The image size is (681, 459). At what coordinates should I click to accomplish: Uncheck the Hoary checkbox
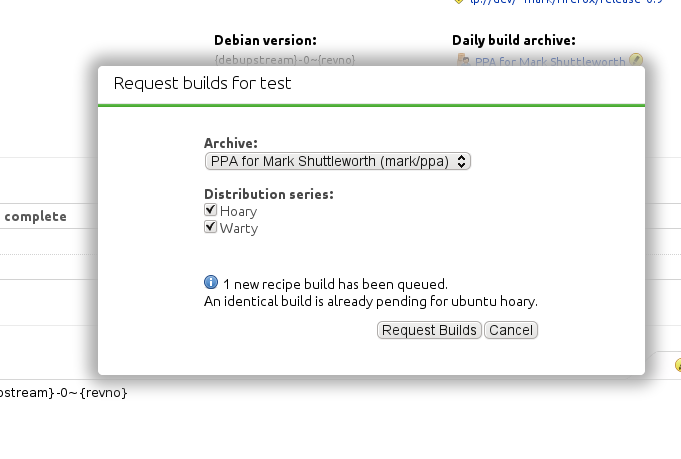[x=211, y=211]
